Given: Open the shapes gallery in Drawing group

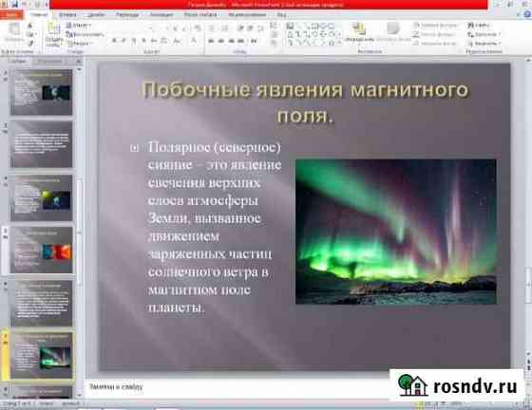Looking at the screenshot, I should (x=313, y=34).
